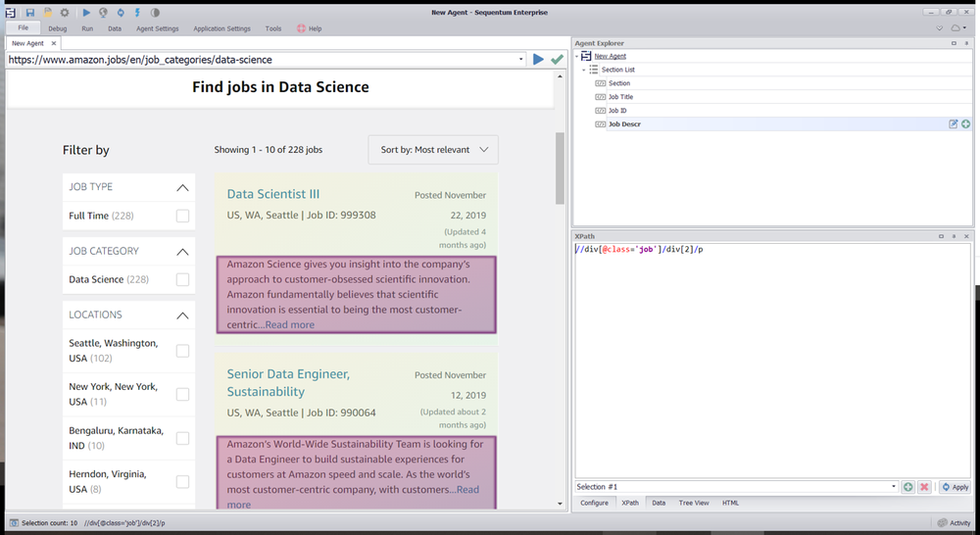Save the agent with the floppy icon
Image resolution: width=980 pixels, height=535 pixels.
pos(30,13)
